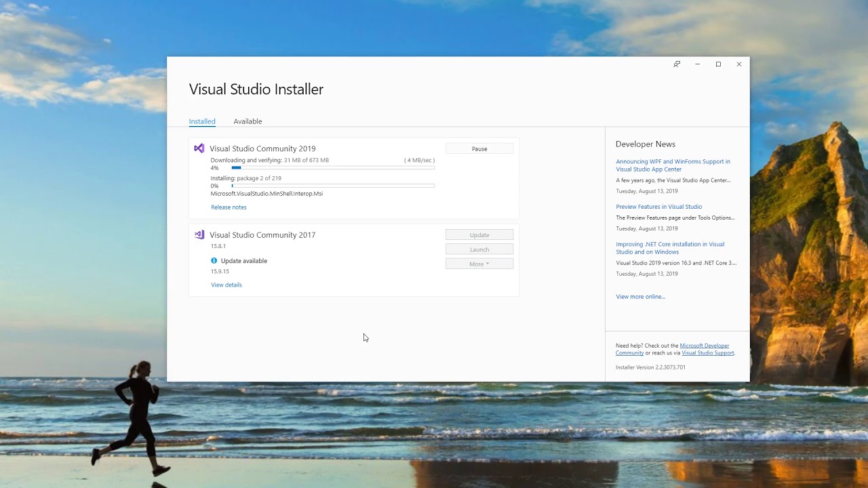This screenshot has width=868, height=488.
Task: Open Improving .NET Core installation article
Action: (x=670, y=248)
